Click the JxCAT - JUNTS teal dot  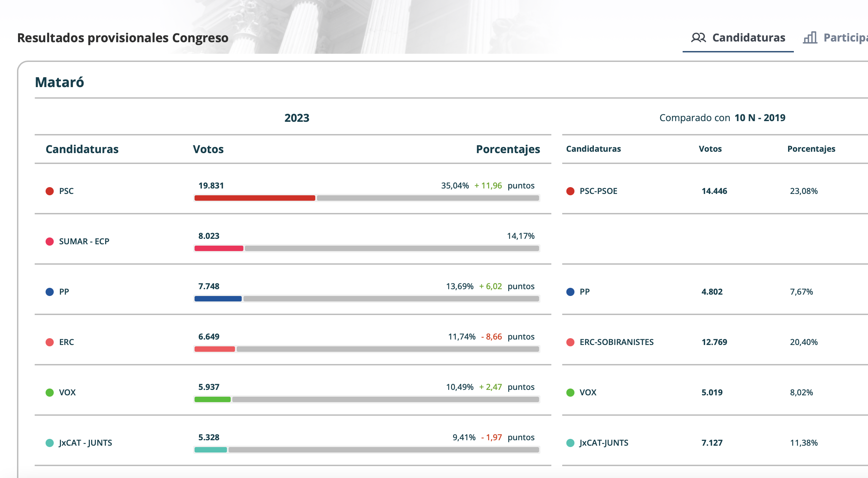(x=50, y=443)
